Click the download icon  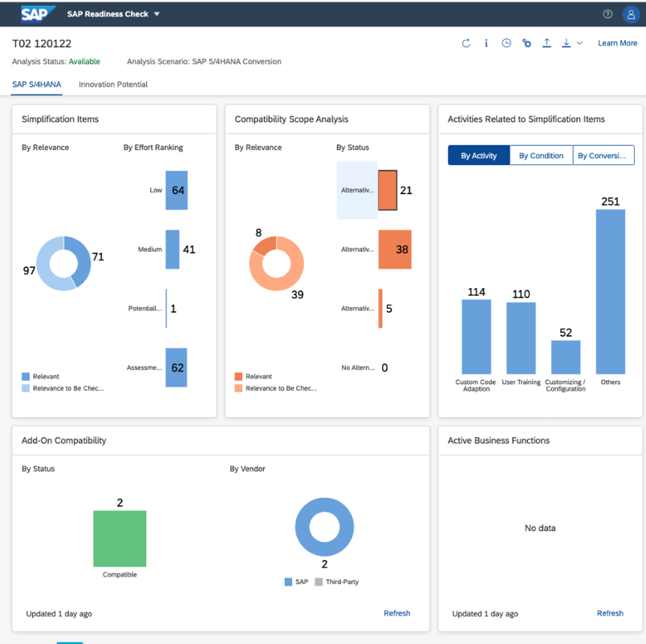point(567,43)
